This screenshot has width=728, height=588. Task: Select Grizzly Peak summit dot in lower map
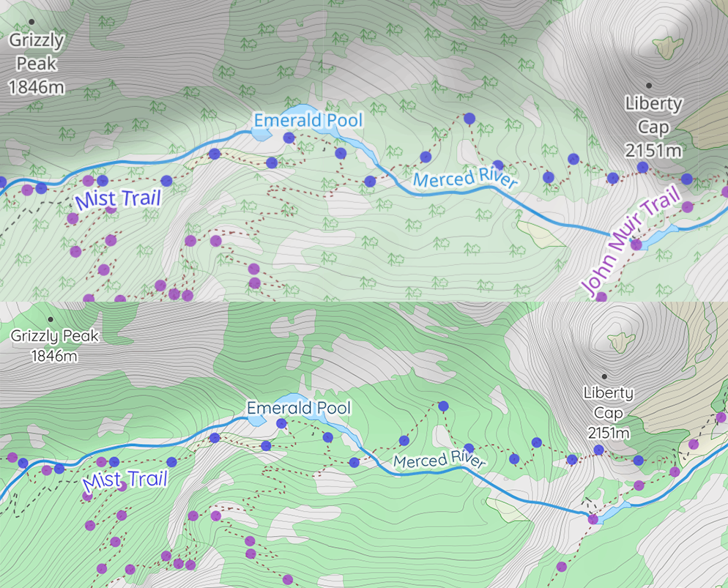(x=51, y=319)
